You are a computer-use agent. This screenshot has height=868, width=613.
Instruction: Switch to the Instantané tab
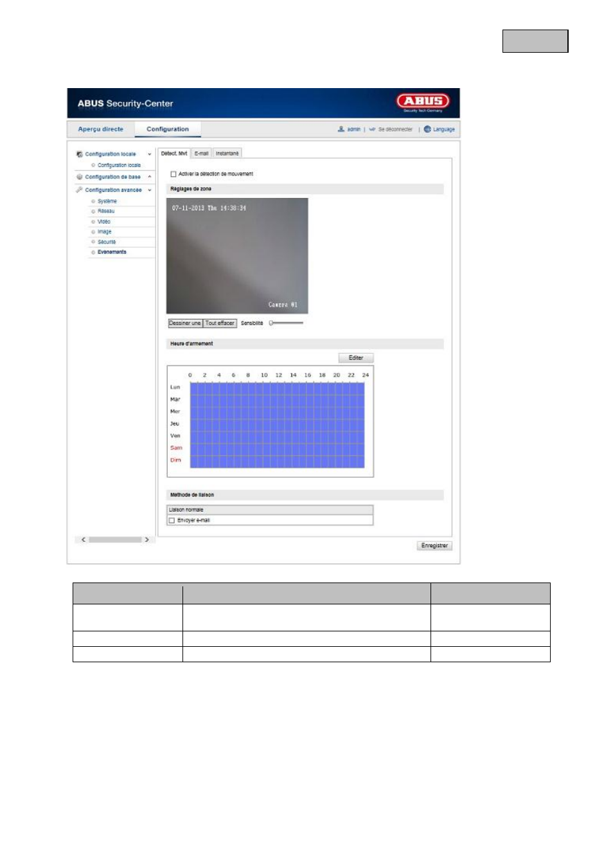tap(227, 154)
